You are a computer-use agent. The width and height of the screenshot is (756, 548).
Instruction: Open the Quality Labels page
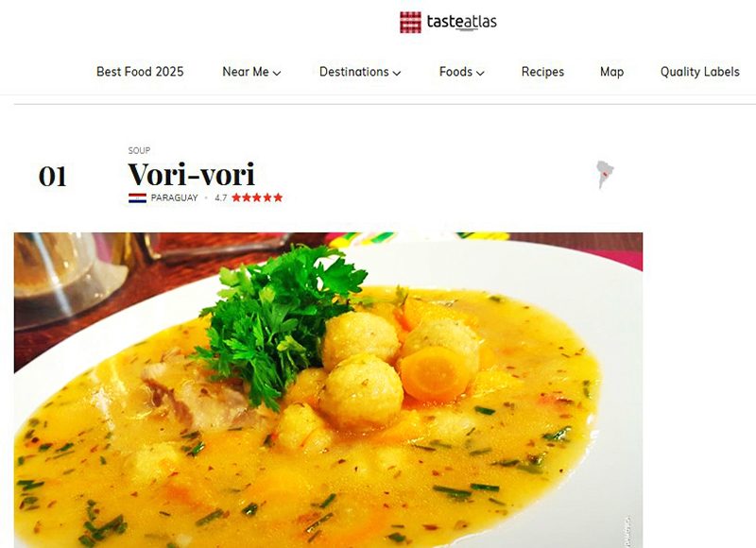pos(699,72)
